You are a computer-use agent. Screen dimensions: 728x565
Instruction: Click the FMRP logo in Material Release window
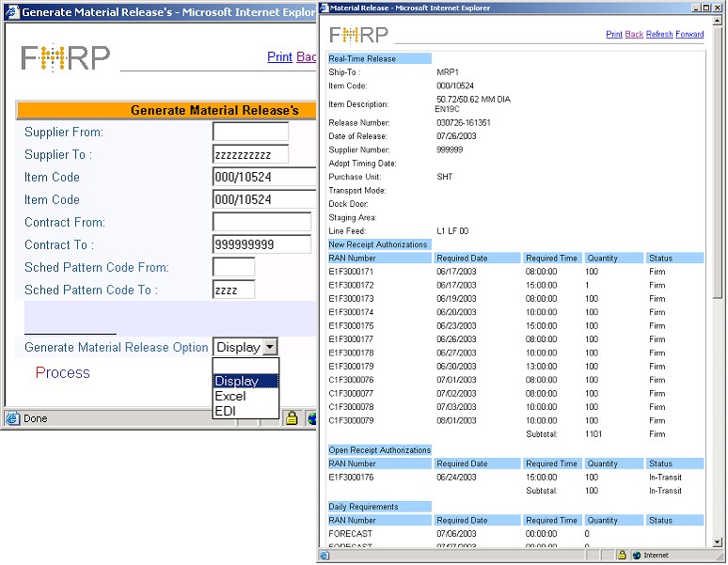(x=358, y=35)
